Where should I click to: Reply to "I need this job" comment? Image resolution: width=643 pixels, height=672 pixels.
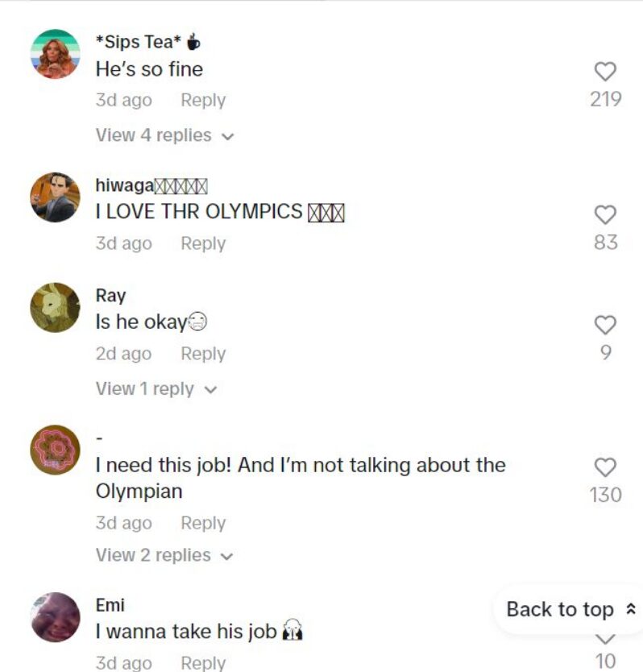coord(203,523)
